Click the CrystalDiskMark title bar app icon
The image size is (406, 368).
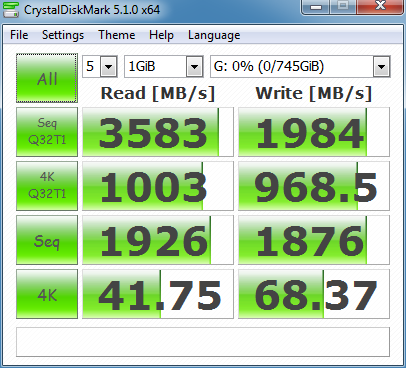tap(11, 9)
